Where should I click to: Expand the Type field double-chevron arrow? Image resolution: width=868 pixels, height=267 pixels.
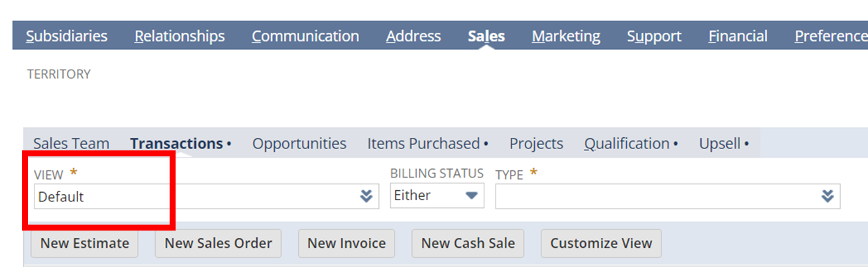pos(827,196)
